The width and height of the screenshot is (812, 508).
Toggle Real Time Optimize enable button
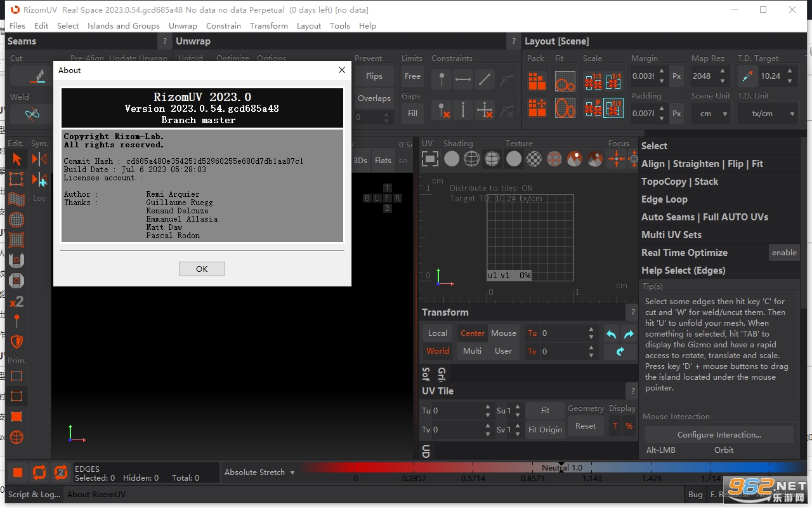(784, 253)
